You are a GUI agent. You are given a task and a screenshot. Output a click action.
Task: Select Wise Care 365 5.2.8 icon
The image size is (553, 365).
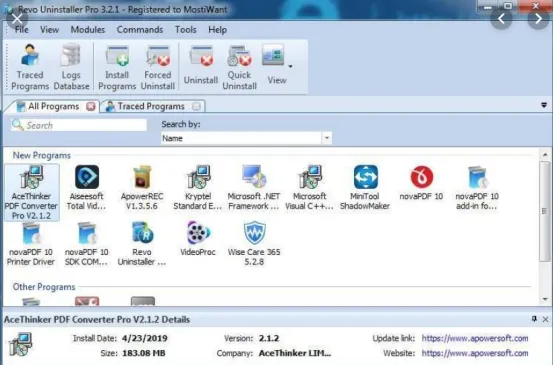(x=254, y=243)
